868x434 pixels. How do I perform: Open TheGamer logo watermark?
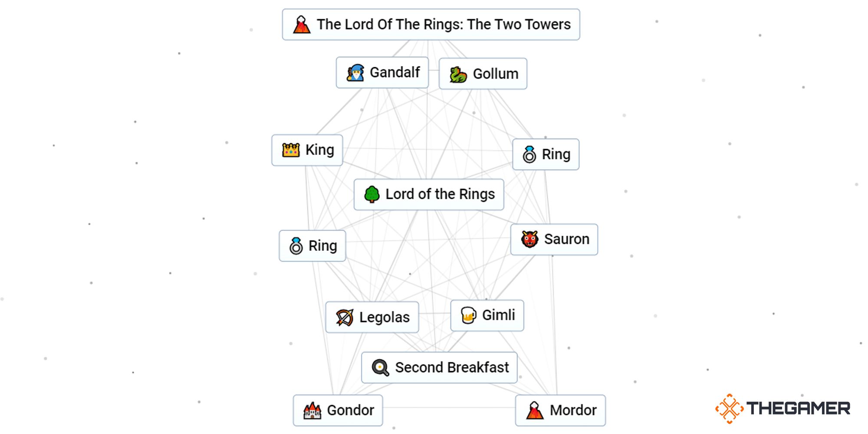coord(783,408)
